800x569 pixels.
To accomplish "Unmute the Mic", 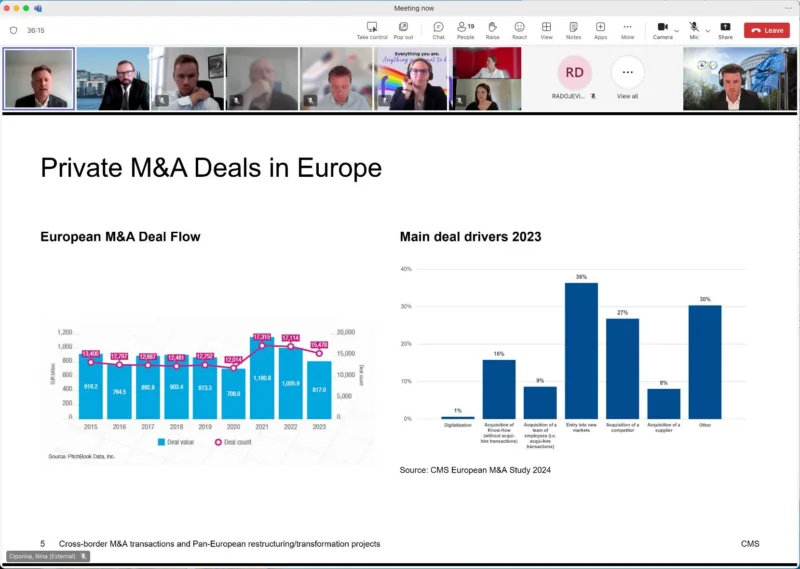I will coord(693,29).
